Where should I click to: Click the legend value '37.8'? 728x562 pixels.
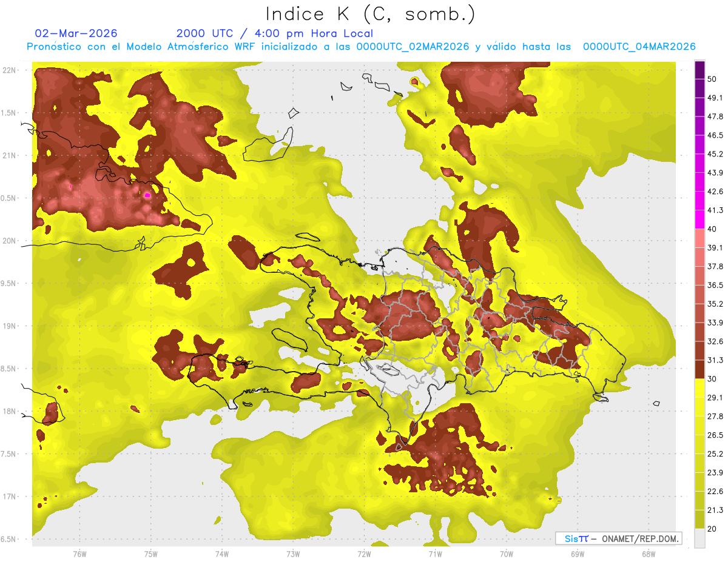[715, 267]
